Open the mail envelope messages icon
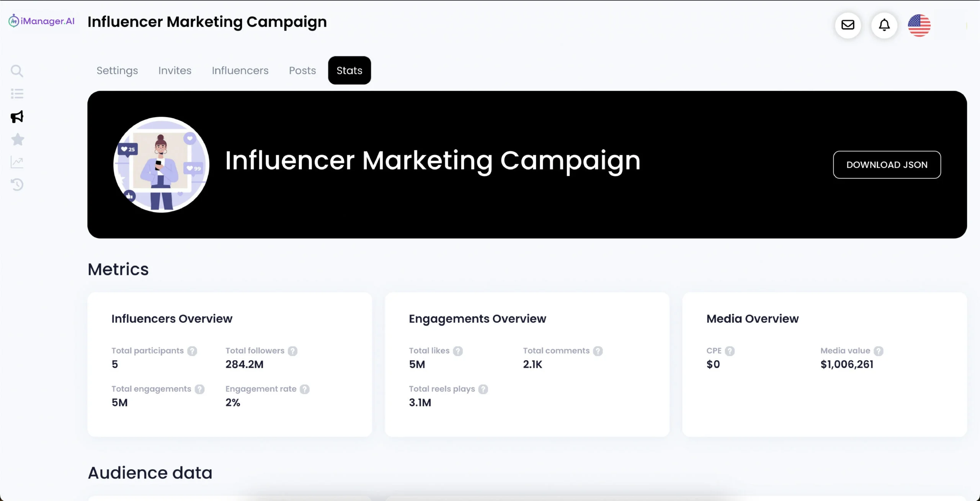The width and height of the screenshot is (980, 501). [848, 25]
